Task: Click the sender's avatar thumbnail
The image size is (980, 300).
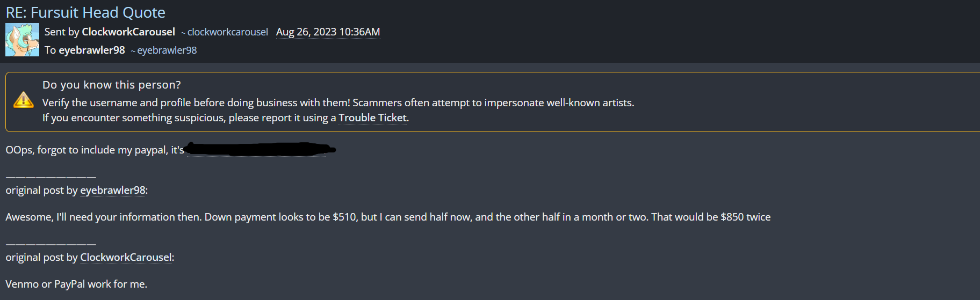Action: [x=22, y=40]
